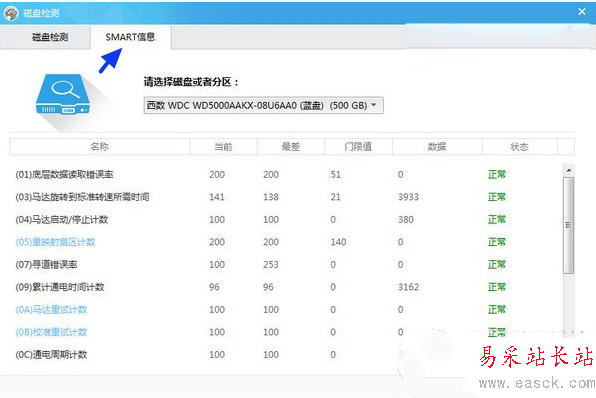Close the 磁盘检测 window
This screenshot has width=596, height=398.
(582, 12)
